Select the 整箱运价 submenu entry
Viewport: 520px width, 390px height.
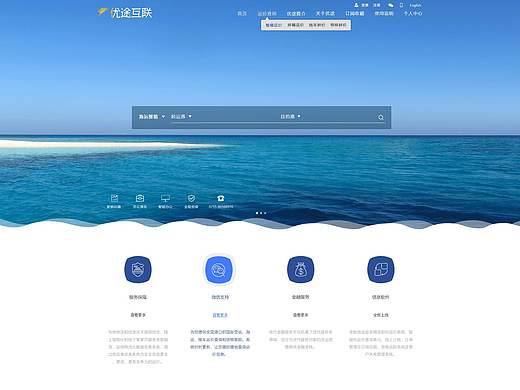coord(273,25)
